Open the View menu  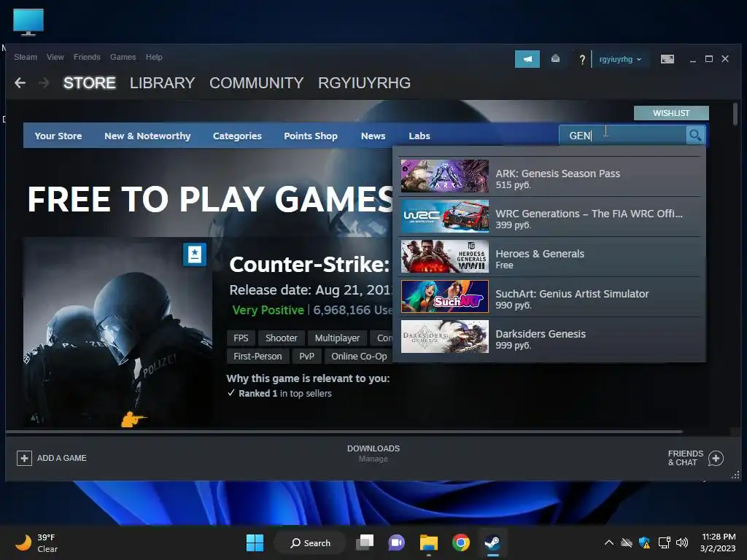click(x=55, y=57)
